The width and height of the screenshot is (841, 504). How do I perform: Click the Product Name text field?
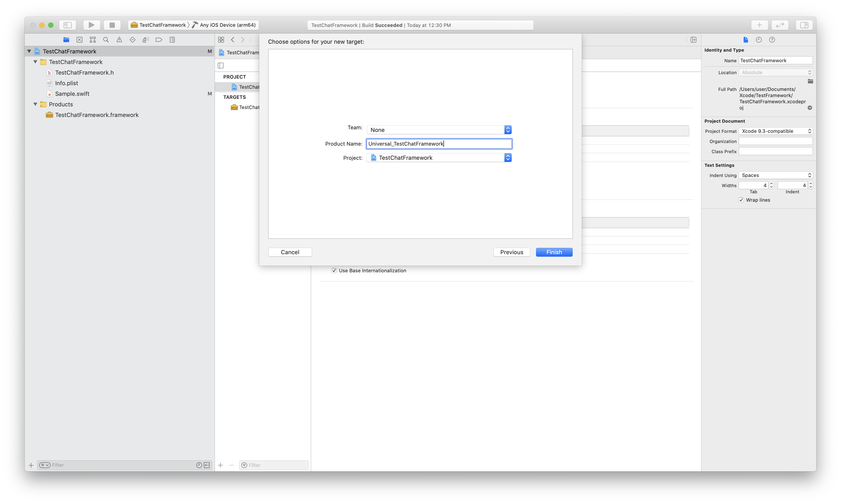coord(439,144)
